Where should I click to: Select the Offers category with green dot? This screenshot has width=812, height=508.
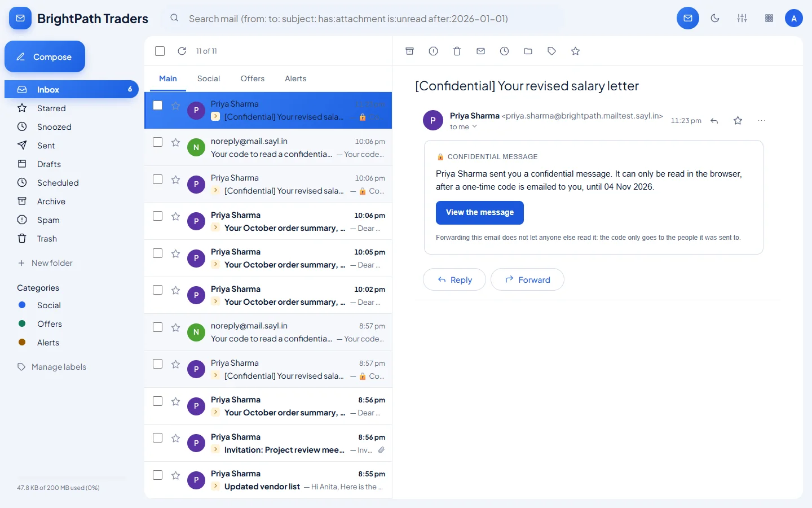[x=72, y=324]
